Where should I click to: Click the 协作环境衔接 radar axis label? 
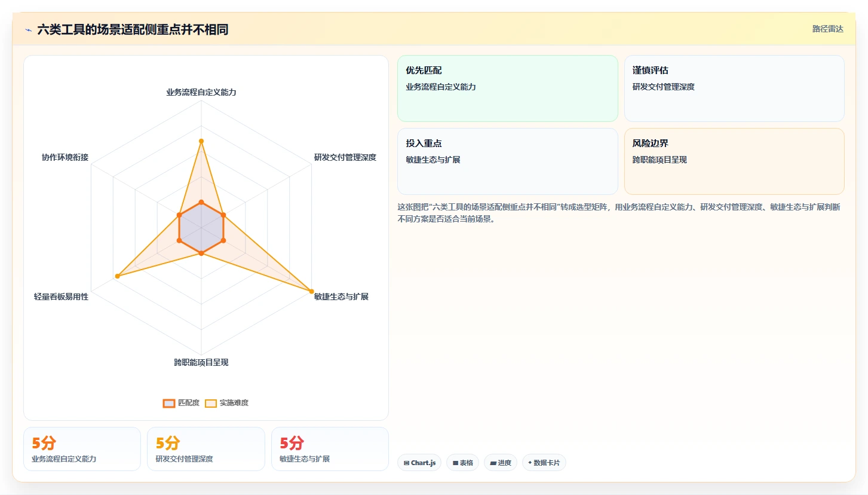65,157
